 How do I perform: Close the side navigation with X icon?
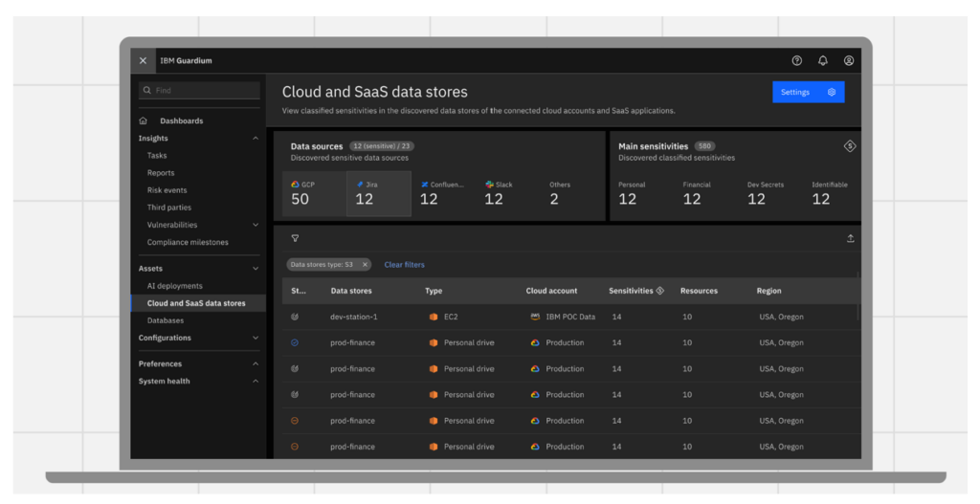coord(143,60)
